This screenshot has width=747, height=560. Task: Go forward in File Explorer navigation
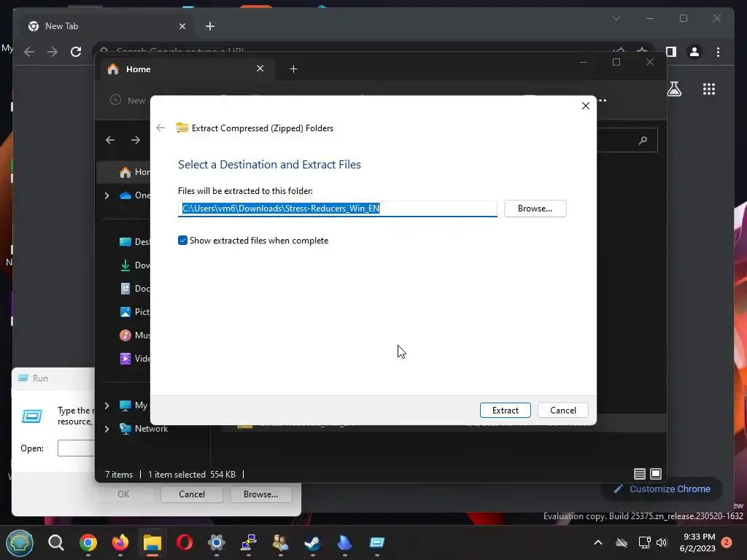point(136,140)
